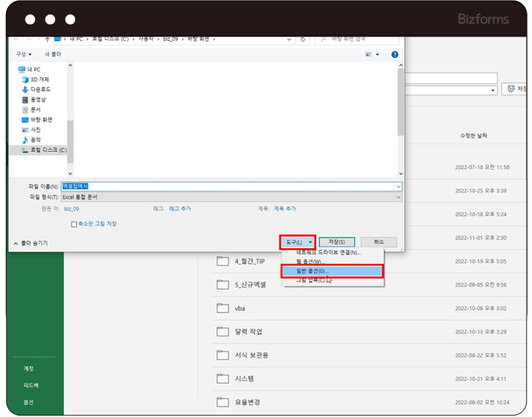532x417 pixels.
Task: Select 사진 in the navigation tree
Action: 31,130
